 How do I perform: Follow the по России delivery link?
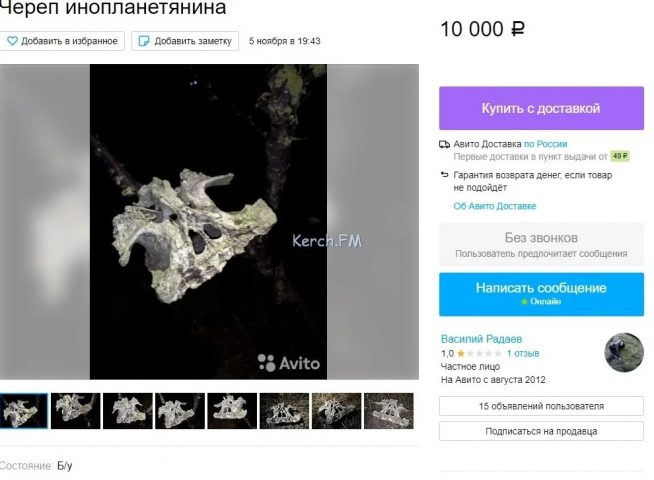[545, 144]
